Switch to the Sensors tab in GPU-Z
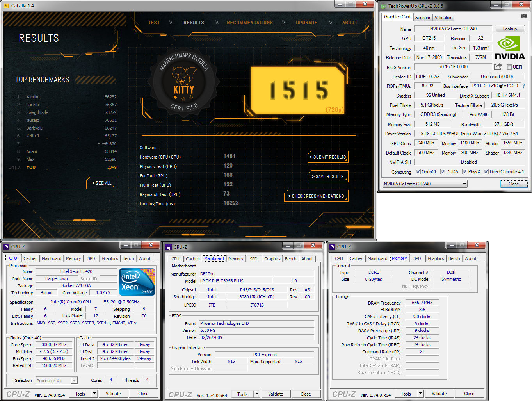 pyautogui.click(x=422, y=18)
